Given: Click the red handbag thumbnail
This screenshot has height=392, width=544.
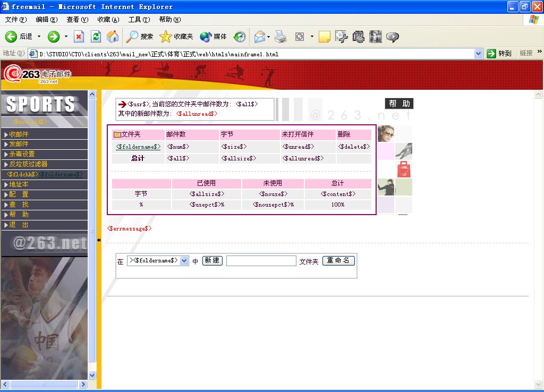Looking at the screenshot, I should pyautogui.click(x=404, y=169).
